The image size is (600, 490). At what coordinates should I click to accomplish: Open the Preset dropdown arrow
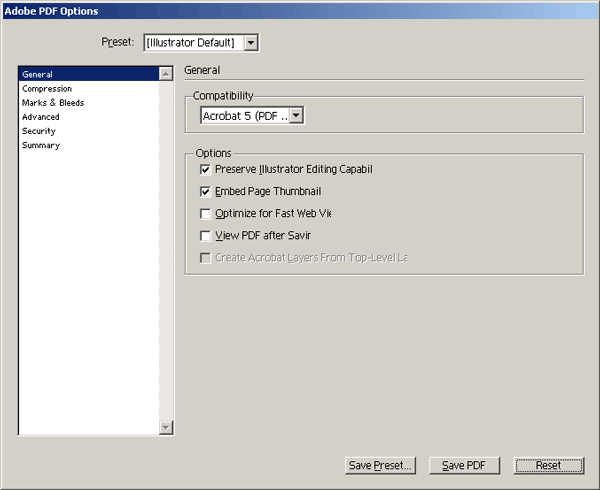pyautogui.click(x=251, y=42)
